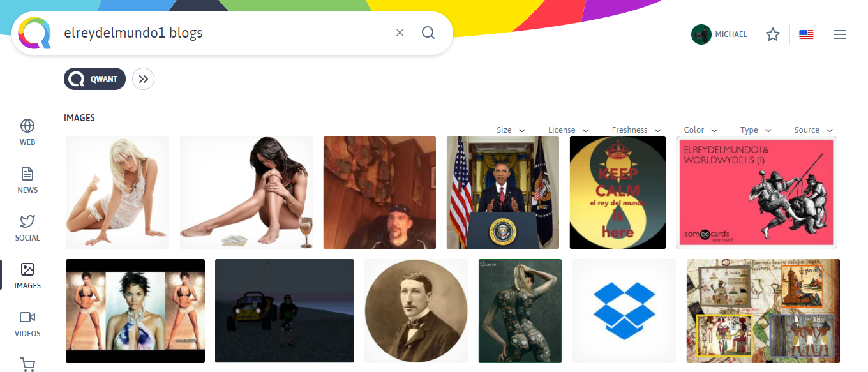The width and height of the screenshot is (868, 372).
Task: Click the Qwant logo in search bar
Action: coord(34,33)
